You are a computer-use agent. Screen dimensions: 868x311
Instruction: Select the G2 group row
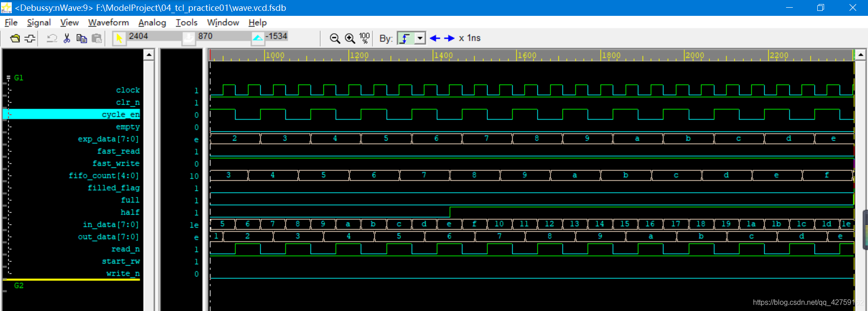[19, 286]
